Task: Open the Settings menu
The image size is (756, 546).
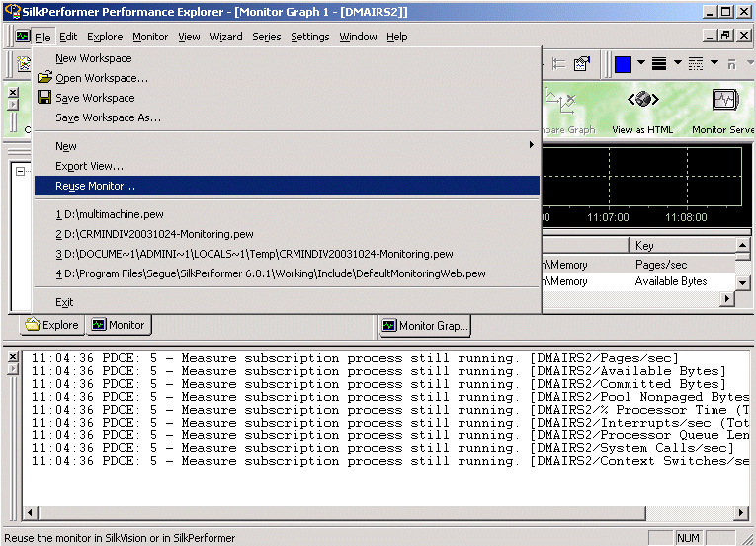Action: [309, 37]
